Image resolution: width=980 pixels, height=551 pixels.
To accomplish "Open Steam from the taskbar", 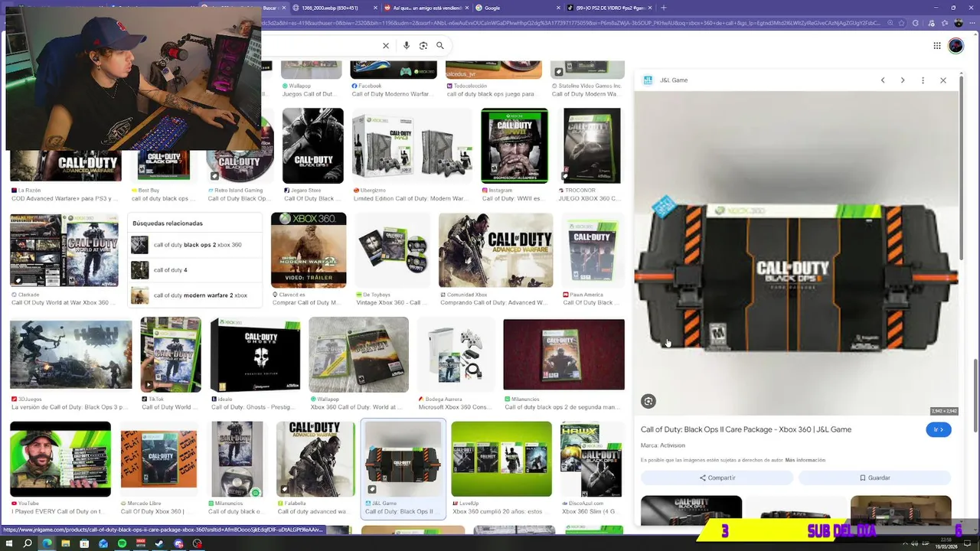I will [159, 544].
